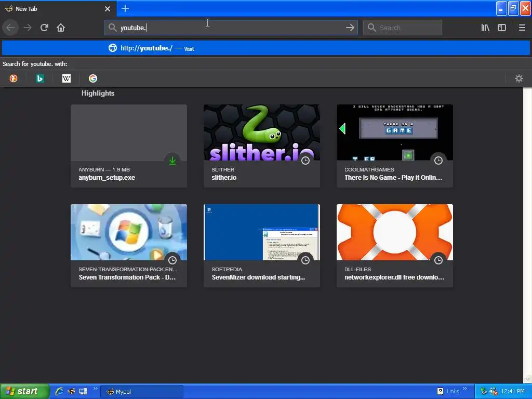Expand quick launch overflow chevron
Viewport: 532px width, 399px height.
[96, 389]
